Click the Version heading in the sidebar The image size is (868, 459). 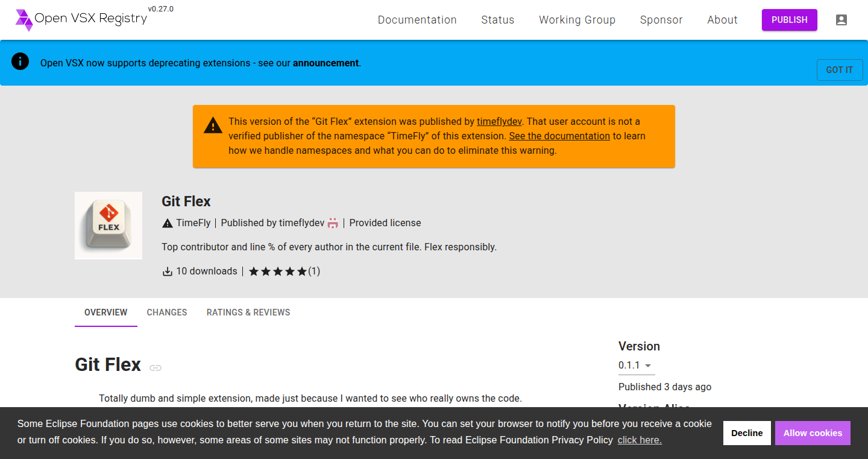pos(639,346)
